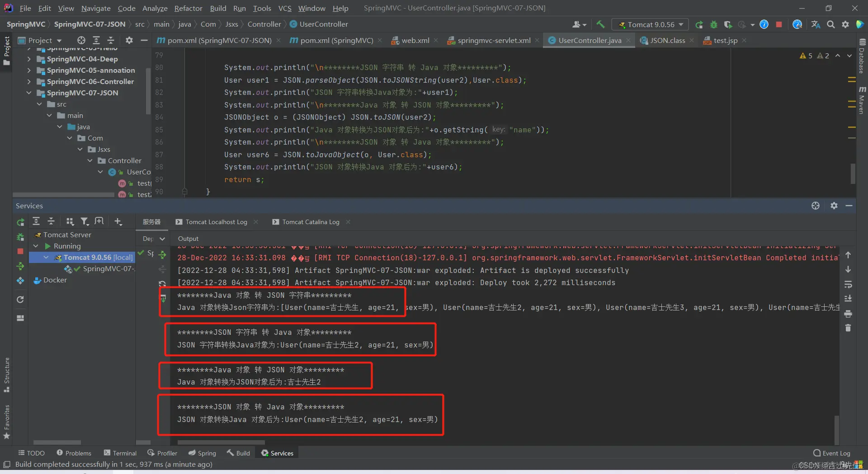Toggle the Database tool window
This screenshot has width=868, height=474.
coord(862,56)
